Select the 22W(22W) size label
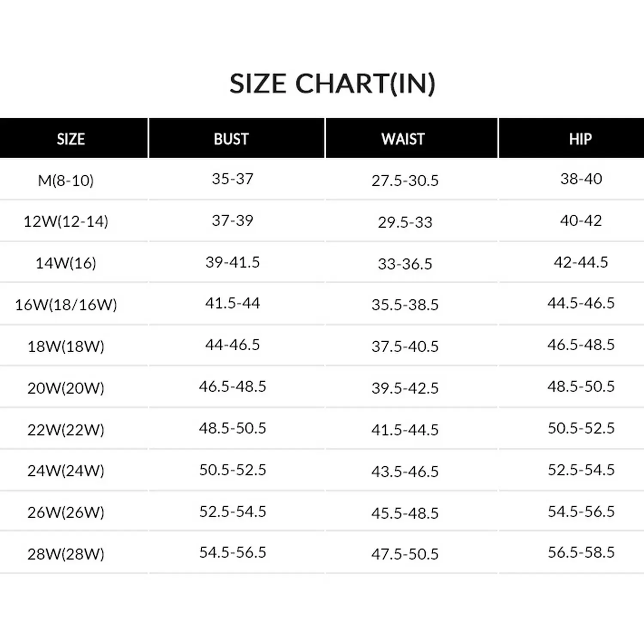This screenshot has height=644, width=644. 66,429
